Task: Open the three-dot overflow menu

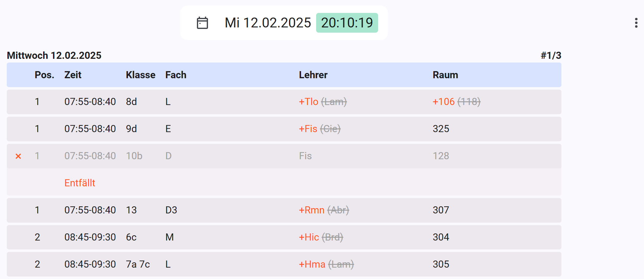Action: click(636, 23)
